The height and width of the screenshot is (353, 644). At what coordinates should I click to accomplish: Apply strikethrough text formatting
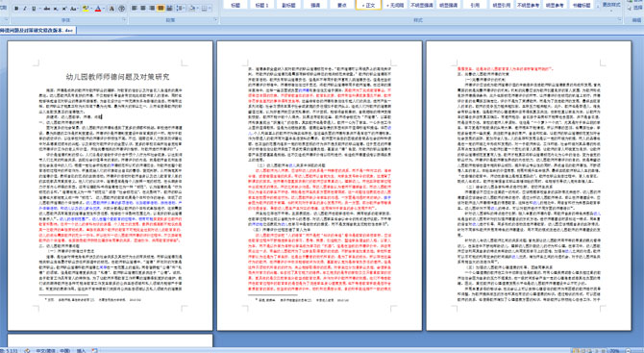click(x=47, y=9)
